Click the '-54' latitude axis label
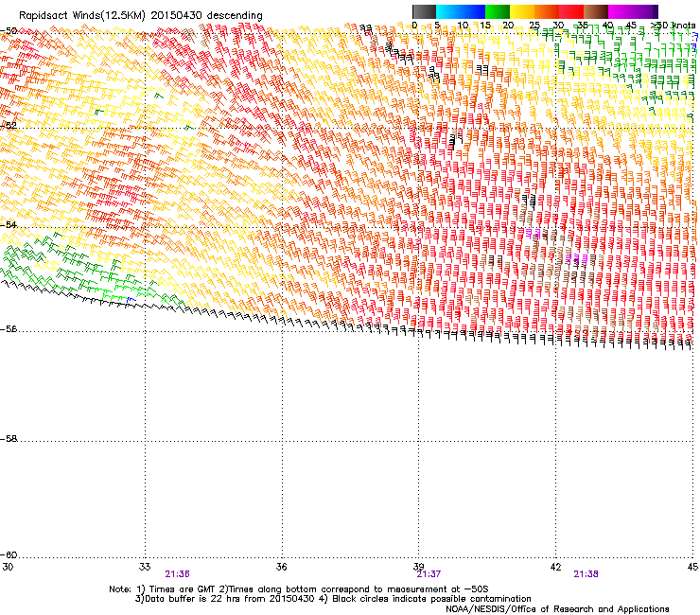The width and height of the screenshot is (700, 615). click(9, 224)
